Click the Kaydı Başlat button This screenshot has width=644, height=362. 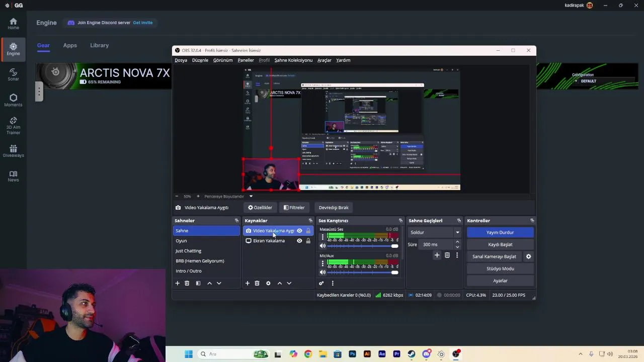coord(500,244)
